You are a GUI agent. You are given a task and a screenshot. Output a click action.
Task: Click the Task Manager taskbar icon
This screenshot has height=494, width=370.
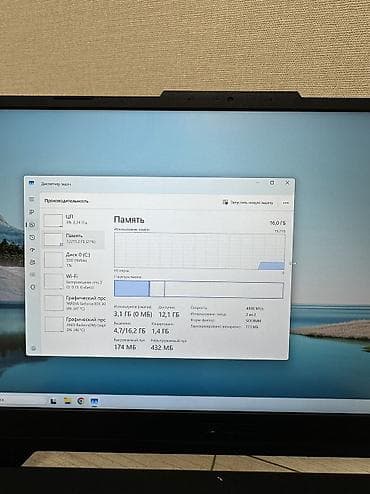click(x=94, y=401)
